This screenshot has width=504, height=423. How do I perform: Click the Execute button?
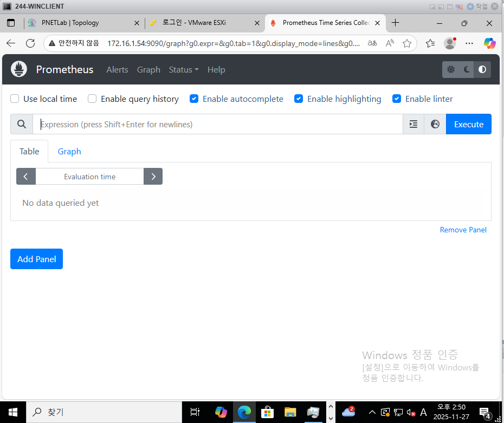468,124
